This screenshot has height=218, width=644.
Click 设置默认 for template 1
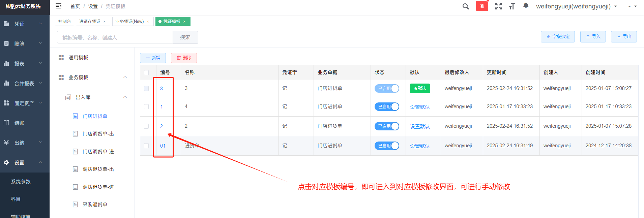tap(420, 107)
